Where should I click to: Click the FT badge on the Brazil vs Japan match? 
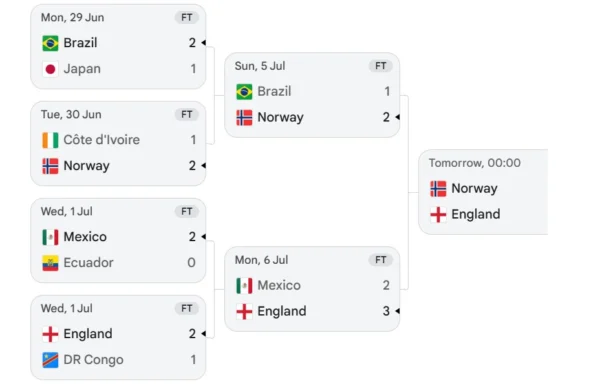(x=186, y=18)
